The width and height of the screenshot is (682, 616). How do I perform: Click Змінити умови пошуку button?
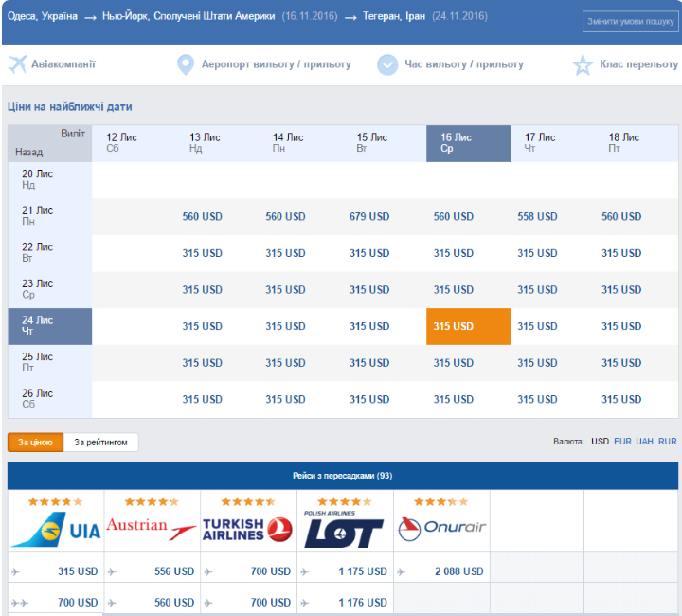(x=631, y=21)
